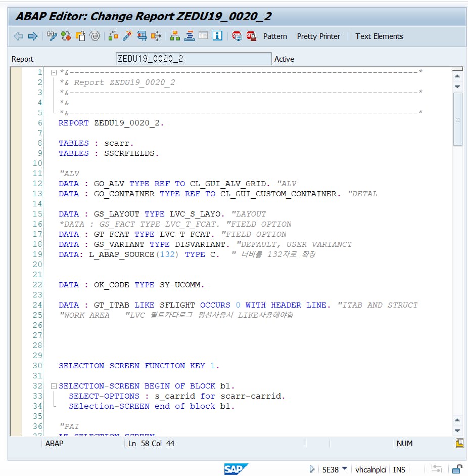Run the Pretty Printer
Image resolution: width=468 pixels, height=476 pixels.
[318, 36]
